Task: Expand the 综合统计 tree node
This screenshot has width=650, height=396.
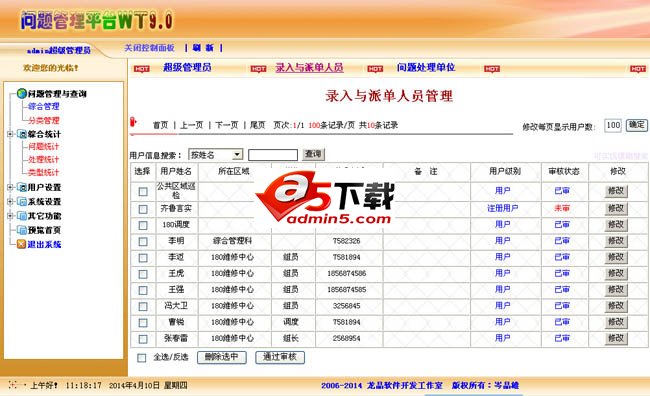Action: pos(10,134)
